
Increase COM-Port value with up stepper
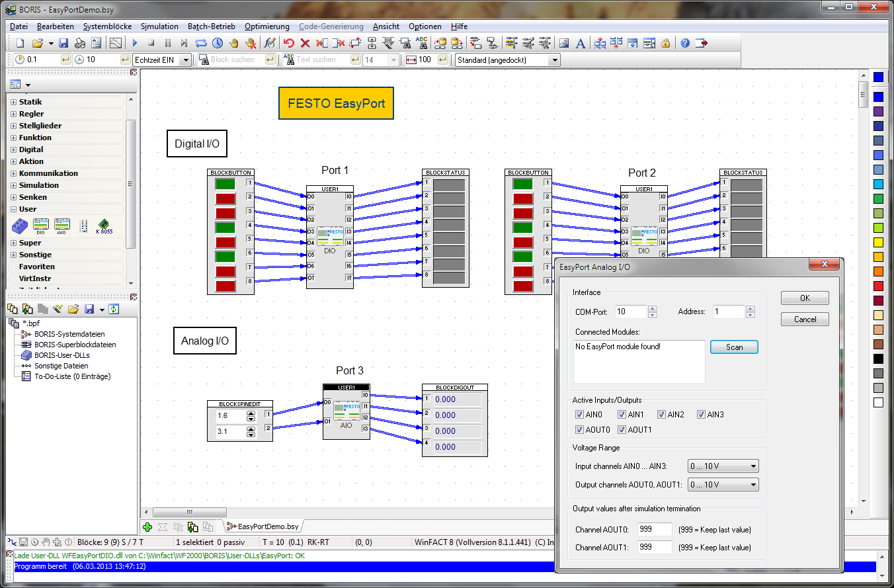click(x=653, y=309)
